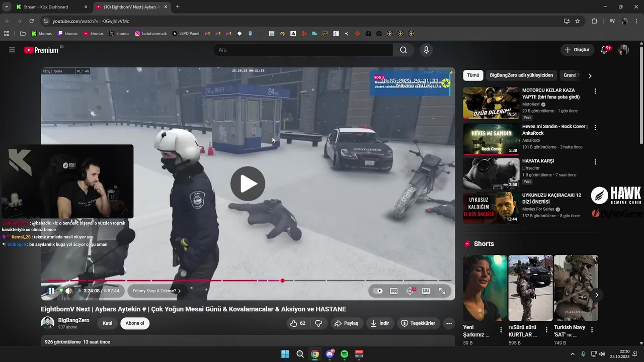Screen dimensions: 644x362
Task: Toggle theater mode in player
Action: (x=426, y=291)
